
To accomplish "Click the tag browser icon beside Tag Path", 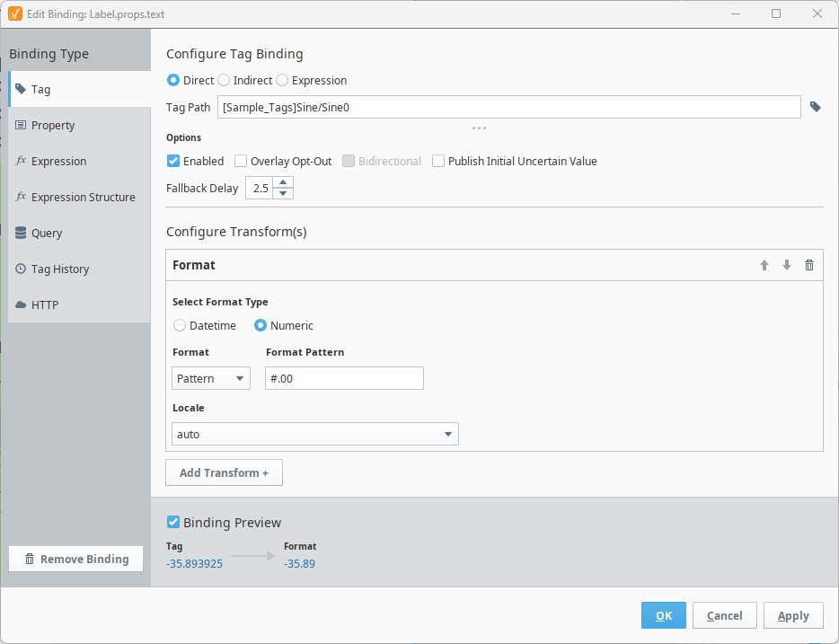I will [x=815, y=107].
